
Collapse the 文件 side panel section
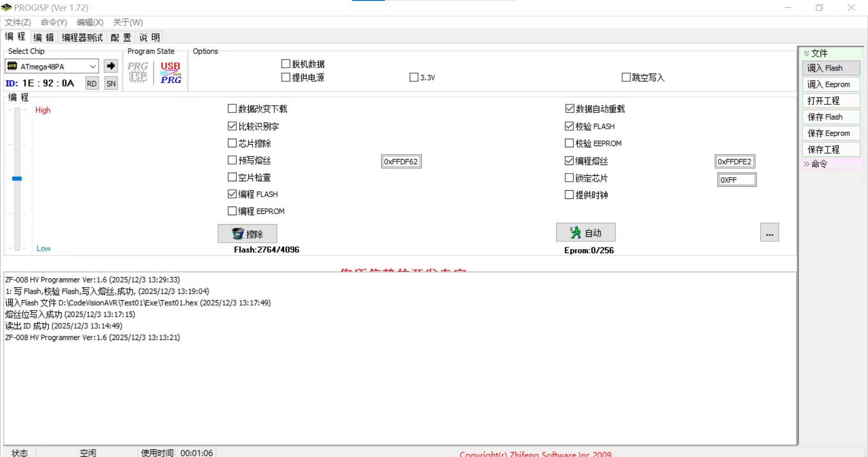pyautogui.click(x=807, y=53)
